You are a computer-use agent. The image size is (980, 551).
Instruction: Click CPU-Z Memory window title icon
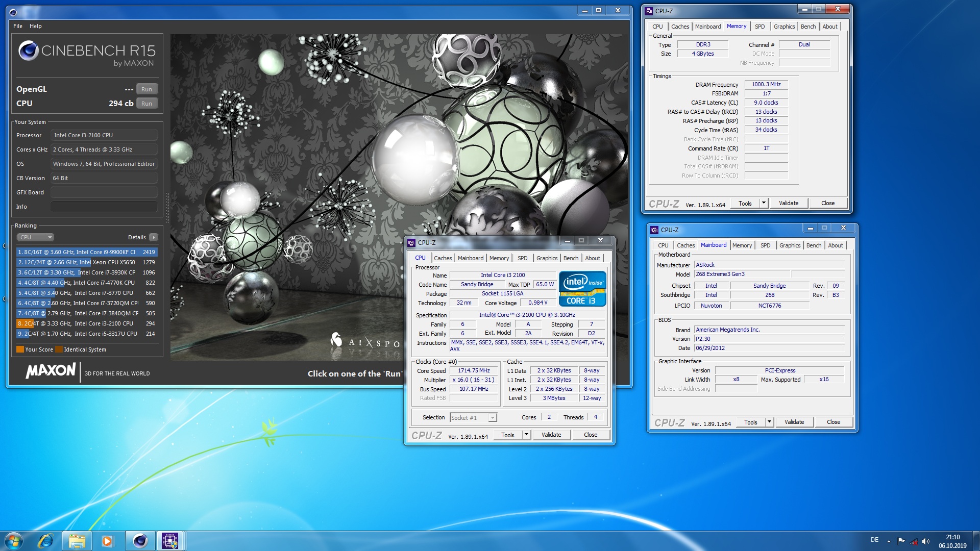point(649,11)
